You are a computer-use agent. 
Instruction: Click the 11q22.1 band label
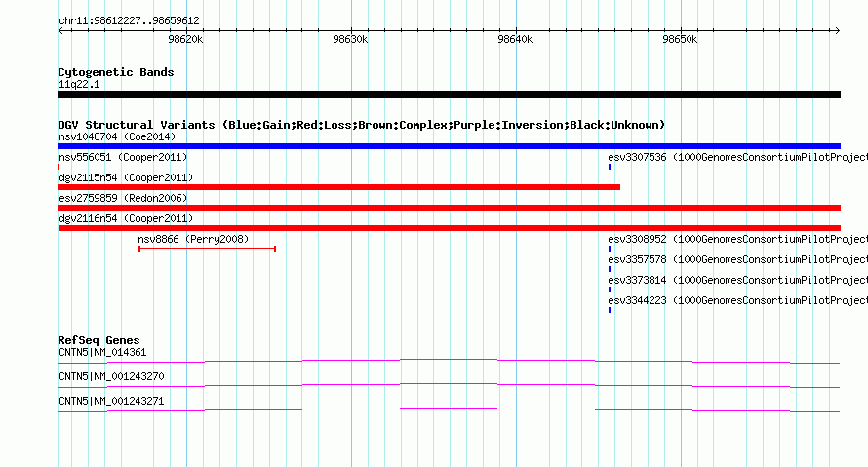(x=79, y=84)
